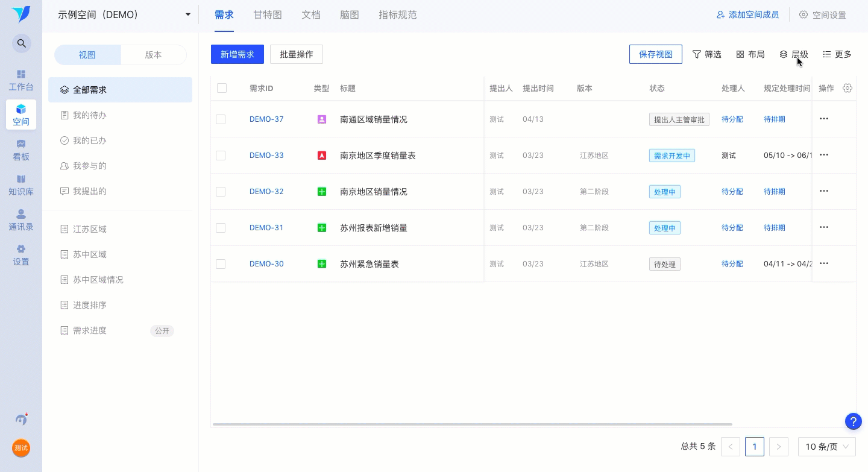Click the search magnifier icon

point(21,43)
